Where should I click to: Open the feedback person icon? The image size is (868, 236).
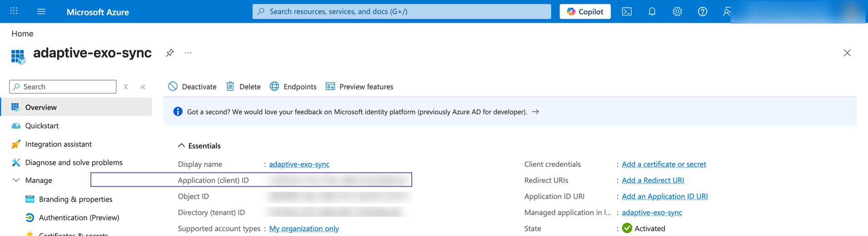click(x=727, y=11)
